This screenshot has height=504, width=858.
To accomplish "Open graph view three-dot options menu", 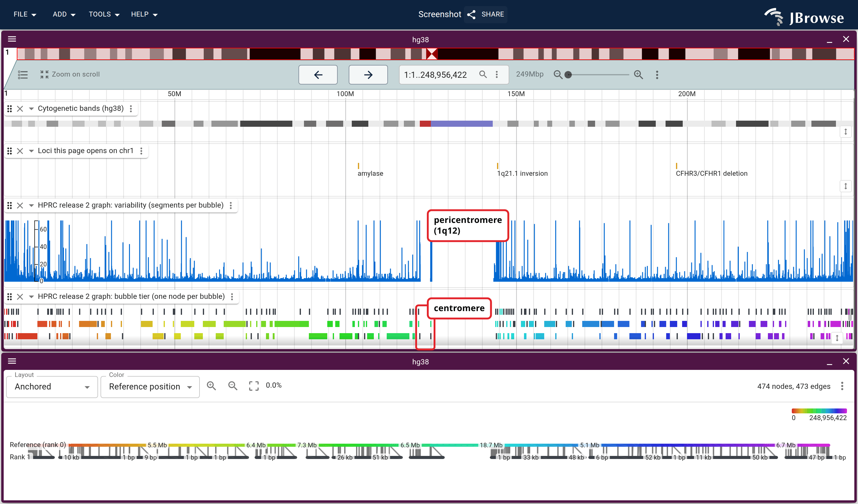I will pyautogui.click(x=842, y=386).
